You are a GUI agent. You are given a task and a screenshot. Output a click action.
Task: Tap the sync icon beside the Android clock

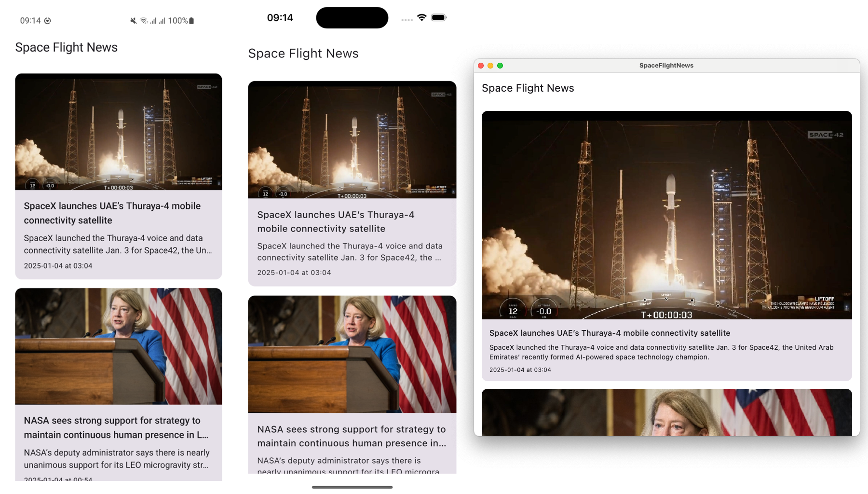tap(48, 21)
